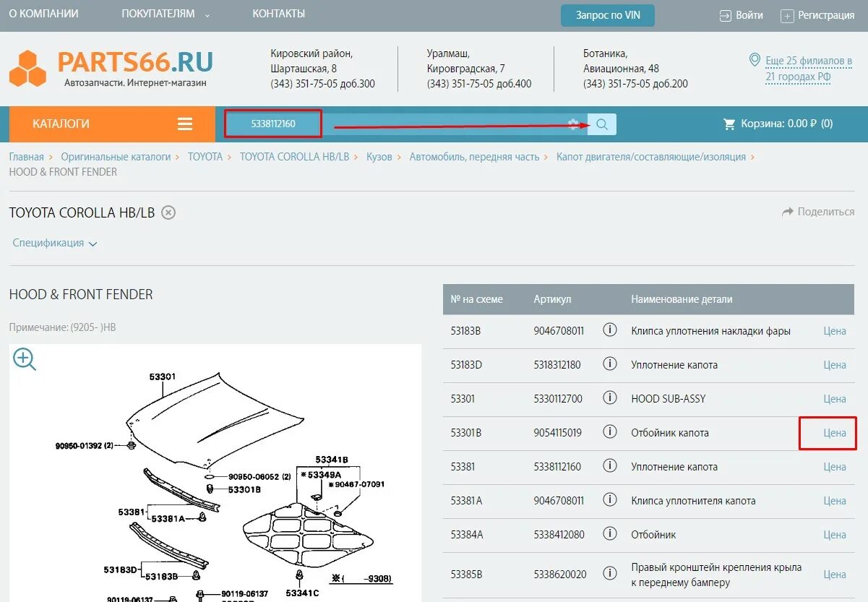Click article number 9054115019
Image resolution: width=868 pixels, height=602 pixels.
[x=558, y=433]
